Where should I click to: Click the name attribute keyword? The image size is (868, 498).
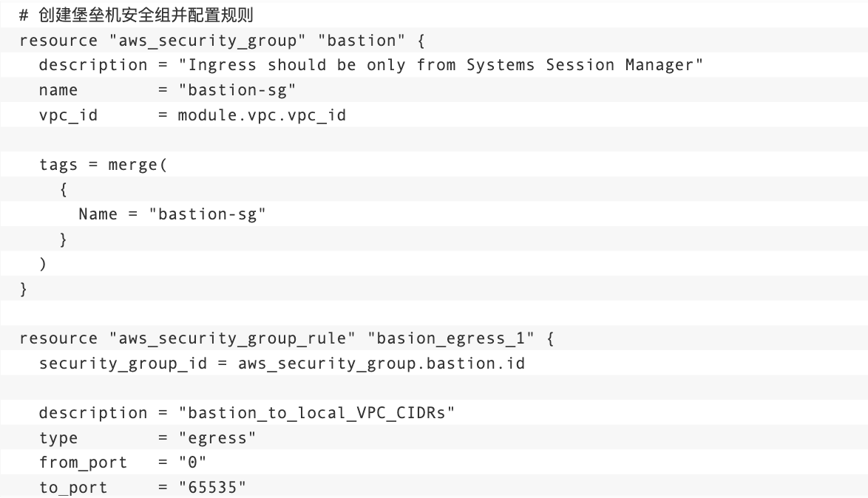58,90
